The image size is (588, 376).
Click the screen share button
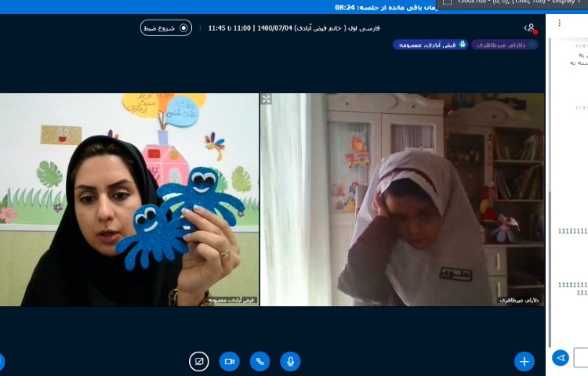199,361
